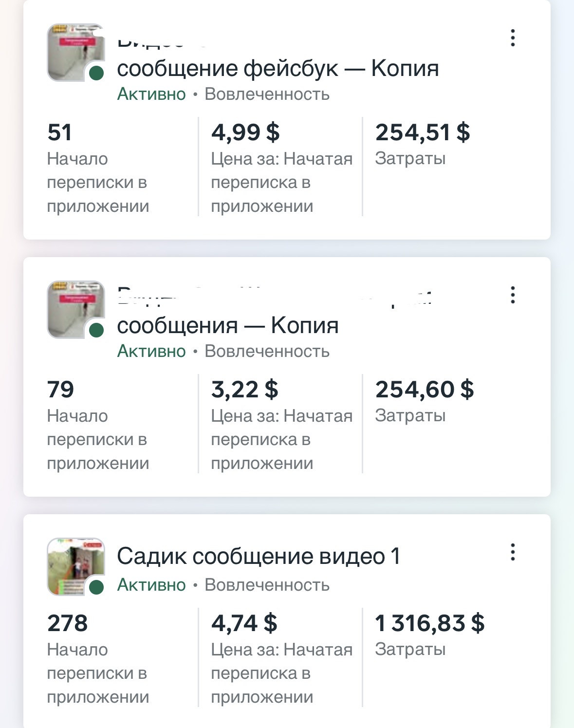This screenshot has width=574, height=728.
Task: Open options menu for 'сообщение фейсбук — Копия' ad
Action: click(512, 38)
